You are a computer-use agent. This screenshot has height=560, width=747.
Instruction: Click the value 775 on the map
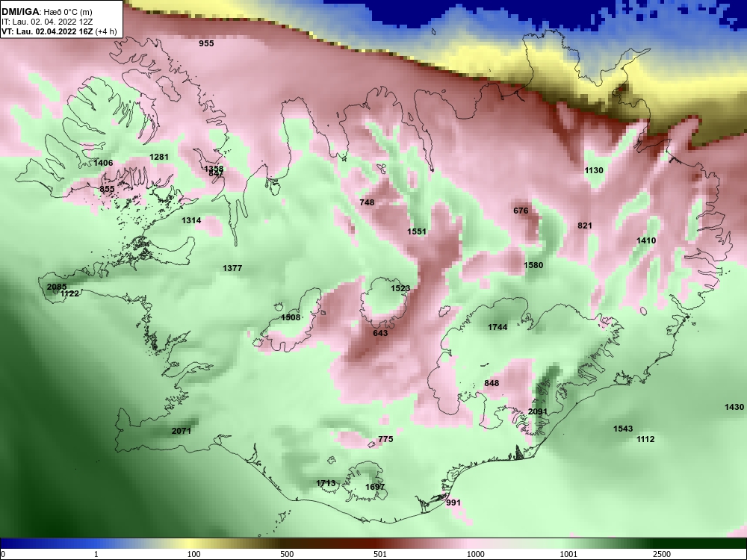(x=385, y=439)
